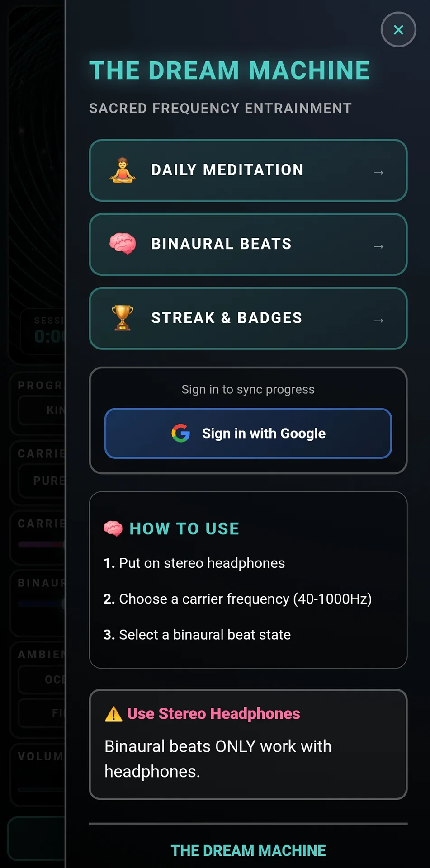Click the brain icon on Binaural Beats
Viewport: 430px width, 868px height.
tap(123, 244)
